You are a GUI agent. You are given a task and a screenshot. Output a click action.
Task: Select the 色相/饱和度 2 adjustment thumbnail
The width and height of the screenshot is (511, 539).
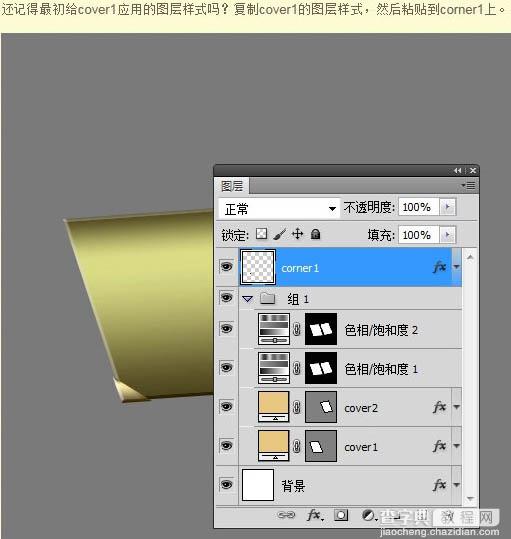click(274, 329)
